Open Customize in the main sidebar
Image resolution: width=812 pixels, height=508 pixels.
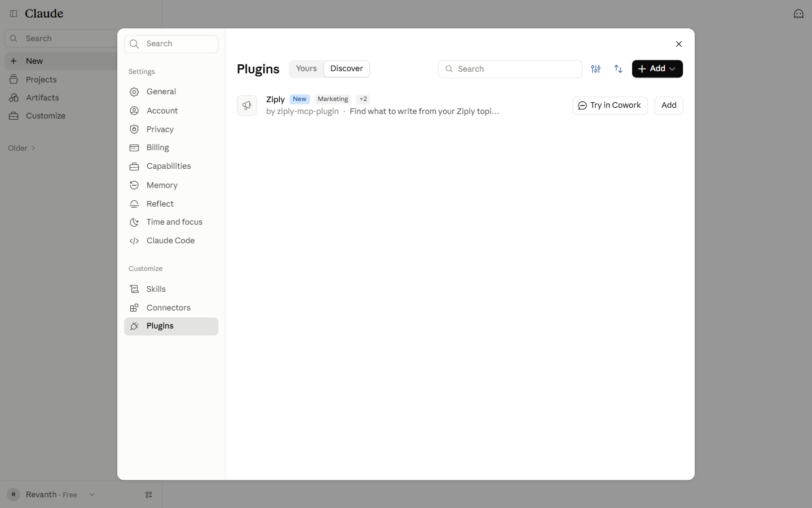(61, 116)
